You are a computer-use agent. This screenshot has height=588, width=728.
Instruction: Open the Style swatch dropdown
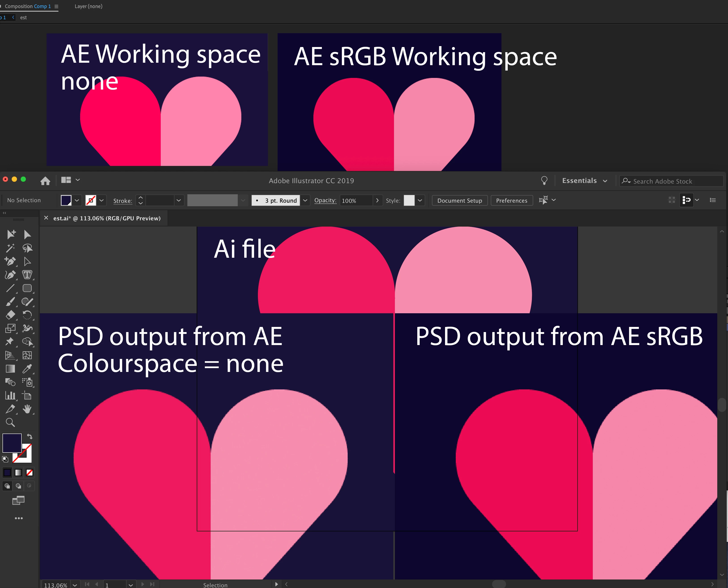420,201
